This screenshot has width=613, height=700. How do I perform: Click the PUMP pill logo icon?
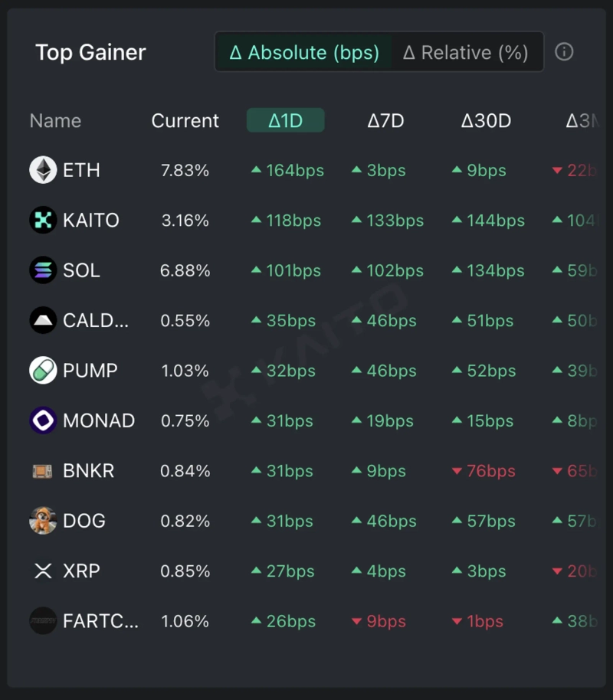[43, 371]
